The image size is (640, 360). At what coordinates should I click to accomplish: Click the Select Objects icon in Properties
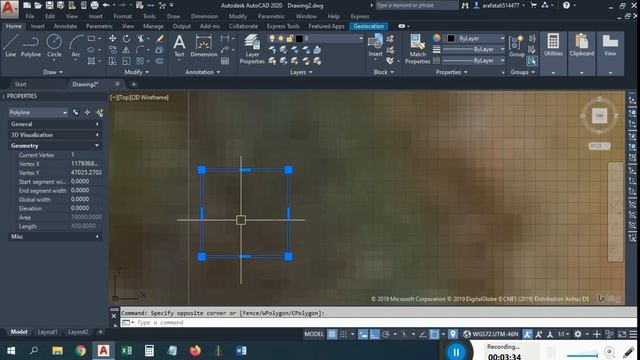click(87, 112)
